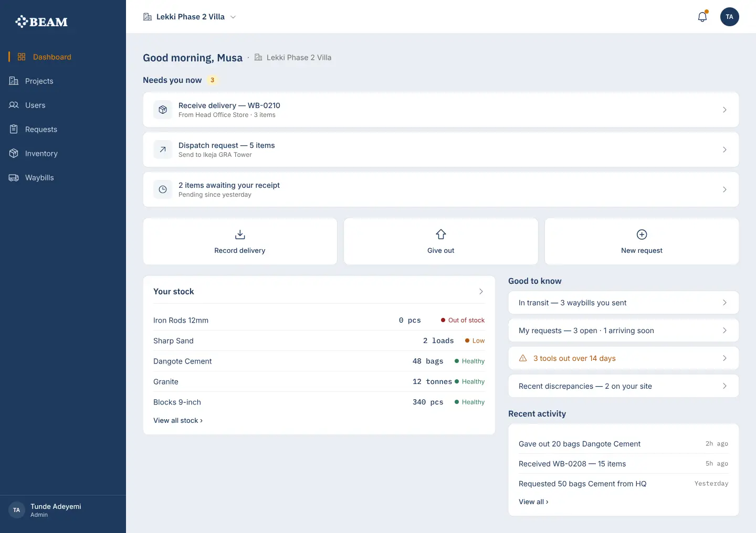Click building icon beside greeting breadcrumb
This screenshot has width=756, height=533.
point(258,57)
